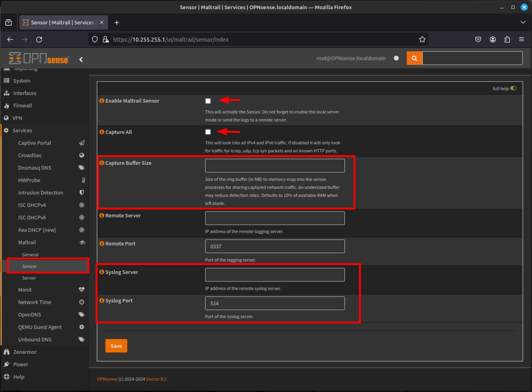Reload the page in Firefox

(x=39, y=40)
